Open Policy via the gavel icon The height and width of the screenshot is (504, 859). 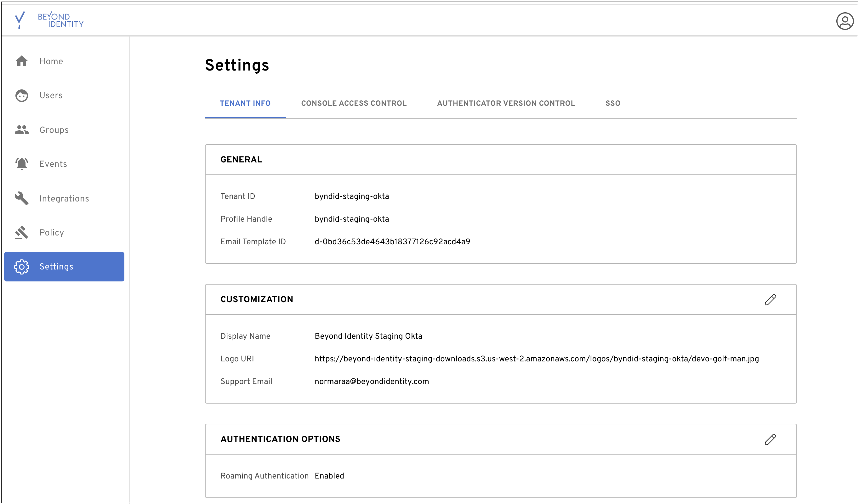point(21,232)
